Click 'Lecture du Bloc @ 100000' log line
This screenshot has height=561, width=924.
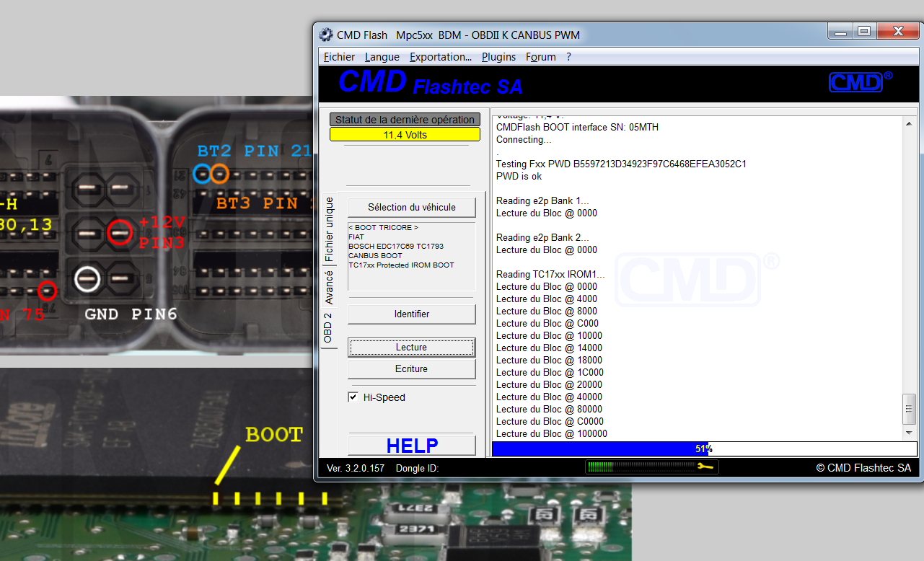pyautogui.click(x=552, y=433)
